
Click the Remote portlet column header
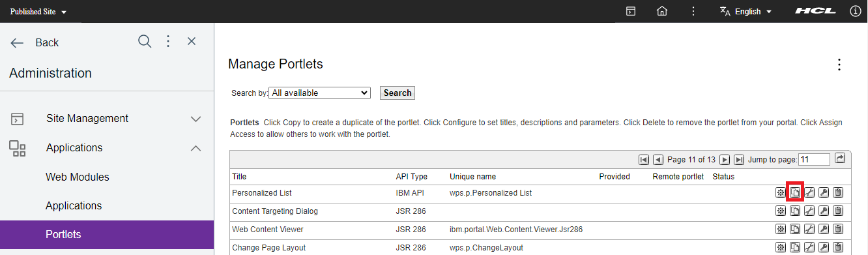[678, 176]
